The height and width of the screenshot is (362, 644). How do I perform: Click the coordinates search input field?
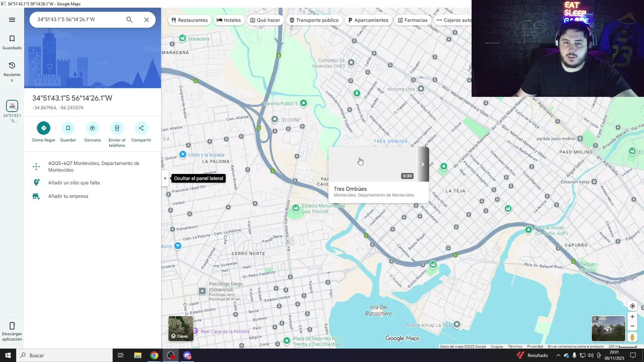coord(78,20)
